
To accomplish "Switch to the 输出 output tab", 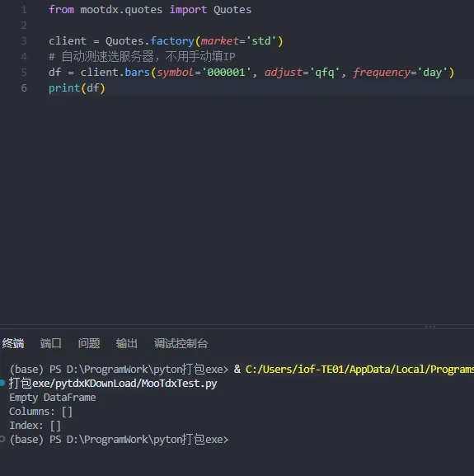I will point(126,343).
